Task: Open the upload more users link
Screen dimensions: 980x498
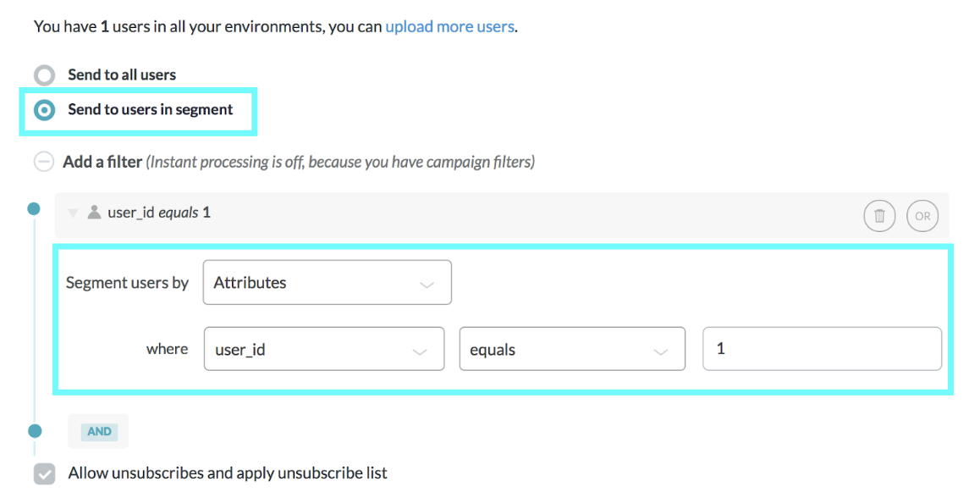Action: 449,26
